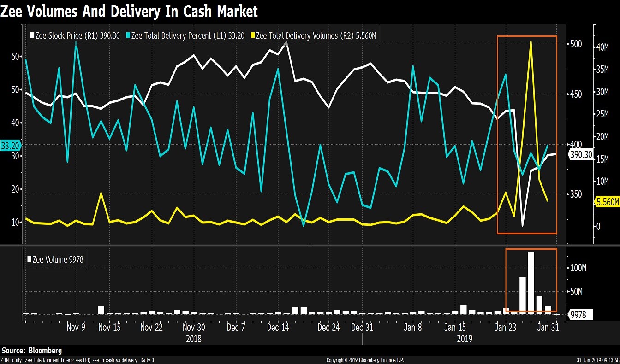Click the cyan 33.20 value tag

pyautogui.click(x=8, y=146)
